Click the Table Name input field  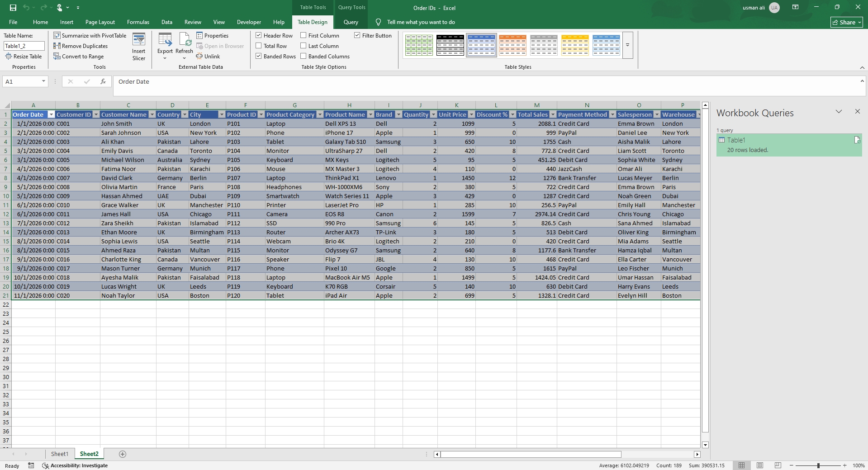pyautogui.click(x=24, y=46)
